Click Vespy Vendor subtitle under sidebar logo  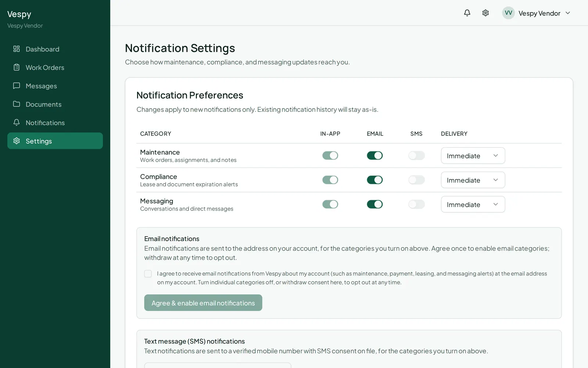(x=25, y=26)
